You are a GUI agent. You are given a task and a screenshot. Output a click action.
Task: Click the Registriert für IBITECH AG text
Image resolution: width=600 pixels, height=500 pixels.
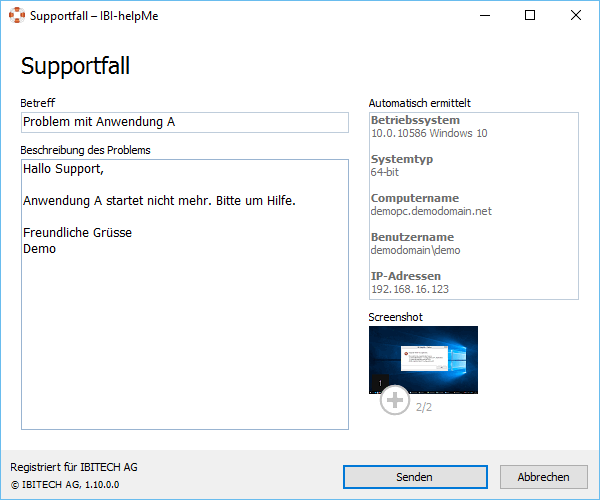tap(74, 467)
